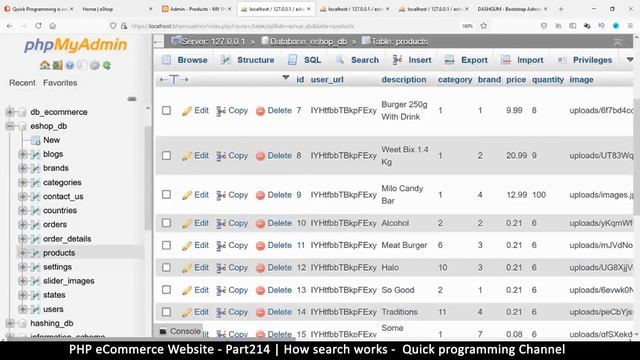Click the browser back arrow
Image resolution: width=640 pixels, height=360 pixels.
click(10, 26)
